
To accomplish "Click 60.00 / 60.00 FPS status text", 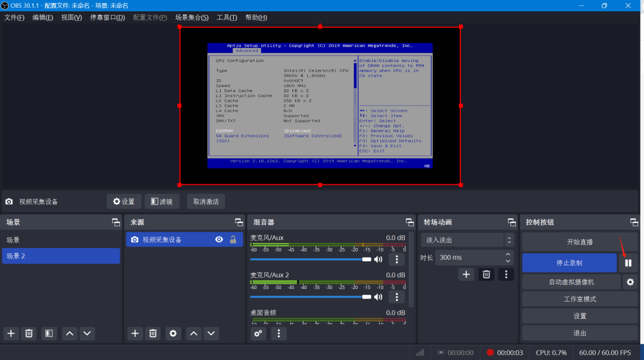I will coord(605,353).
